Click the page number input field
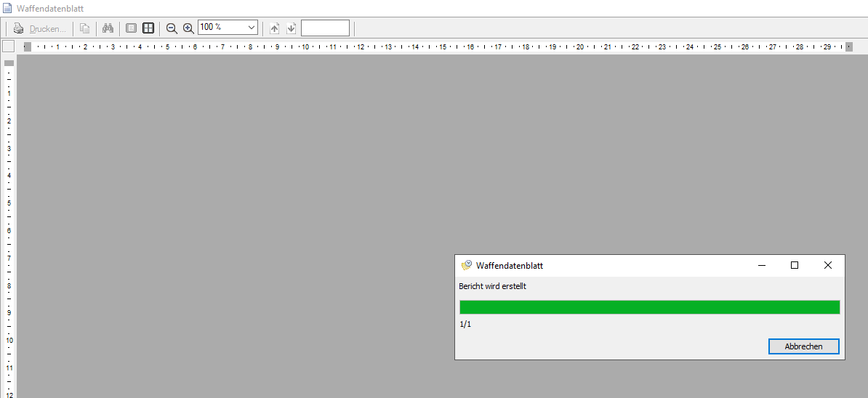This screenshot has height=398, width=868. (x=325, y=28)
